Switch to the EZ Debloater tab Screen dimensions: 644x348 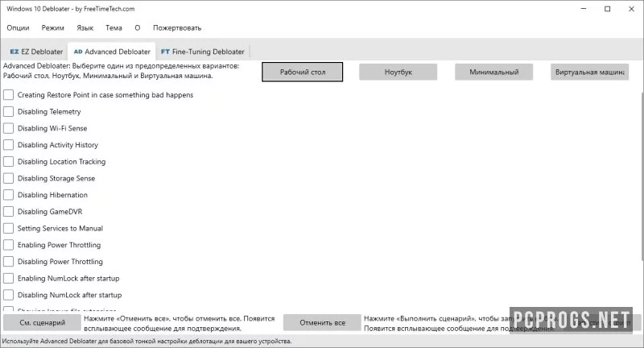point(36,52)
